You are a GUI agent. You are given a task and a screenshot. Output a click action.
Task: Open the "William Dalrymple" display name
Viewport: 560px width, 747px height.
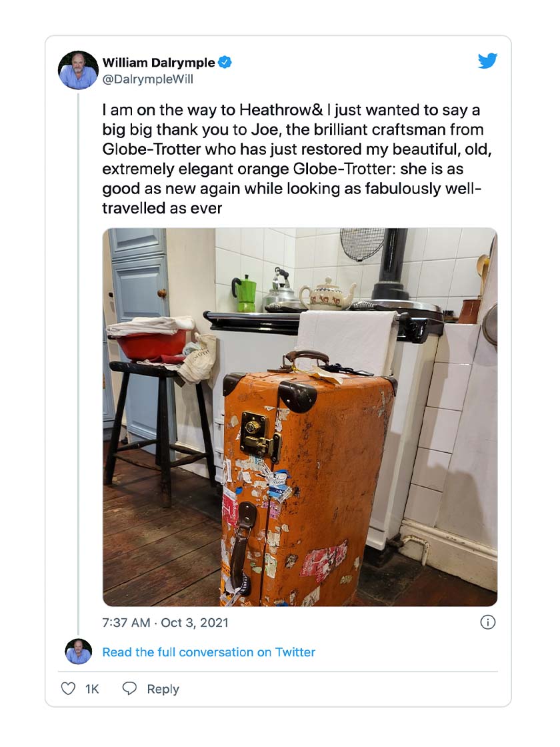[159, 63]
